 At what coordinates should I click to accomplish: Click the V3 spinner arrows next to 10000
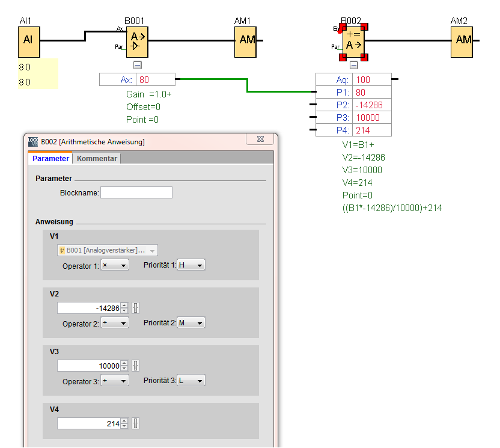[x=124, y=366]
